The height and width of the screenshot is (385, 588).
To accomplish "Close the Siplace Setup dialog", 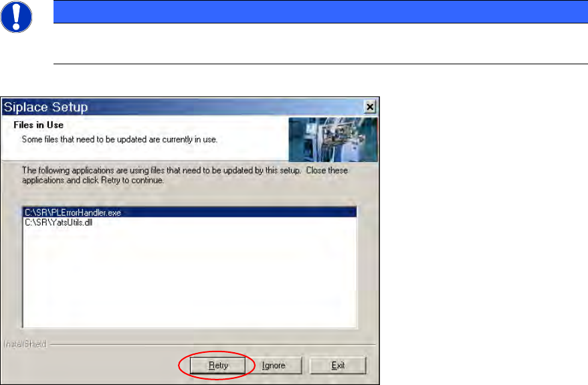I will click(370, 107).
